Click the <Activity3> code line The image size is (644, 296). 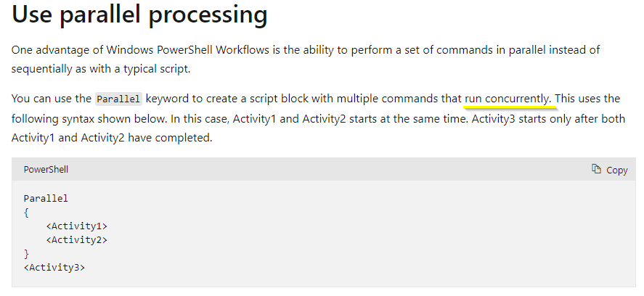pos(54,268)
